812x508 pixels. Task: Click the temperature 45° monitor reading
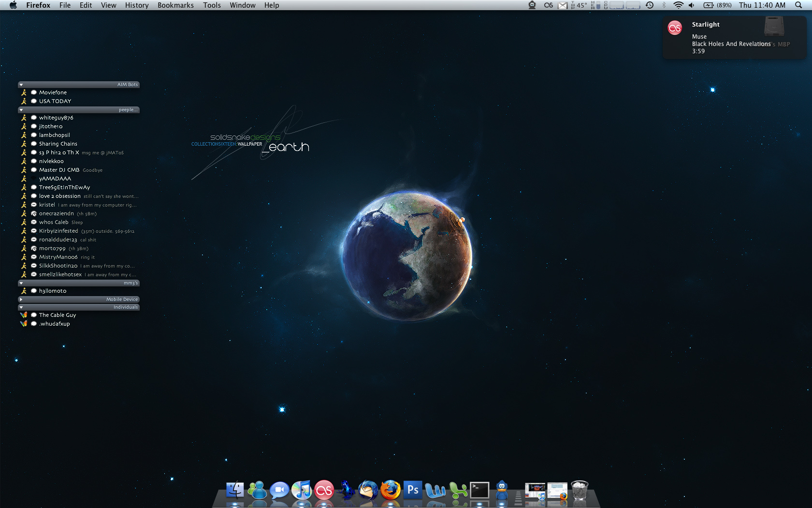click(579, 5)
